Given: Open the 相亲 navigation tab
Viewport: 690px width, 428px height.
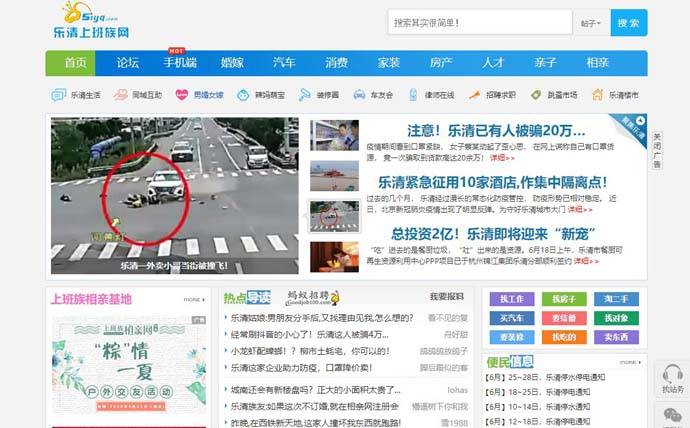Looking at the screenshot, I should (x=597, y=63).
